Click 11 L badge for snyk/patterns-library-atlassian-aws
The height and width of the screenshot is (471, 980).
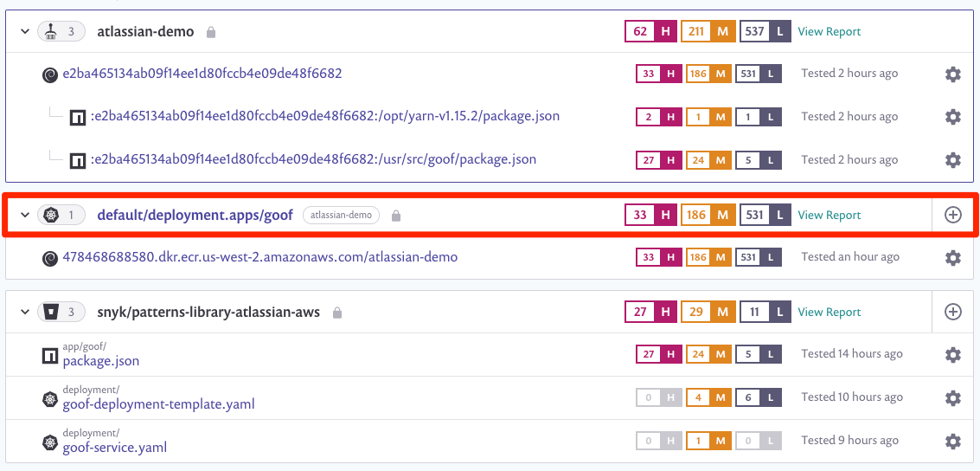click(x=765, y=312)
